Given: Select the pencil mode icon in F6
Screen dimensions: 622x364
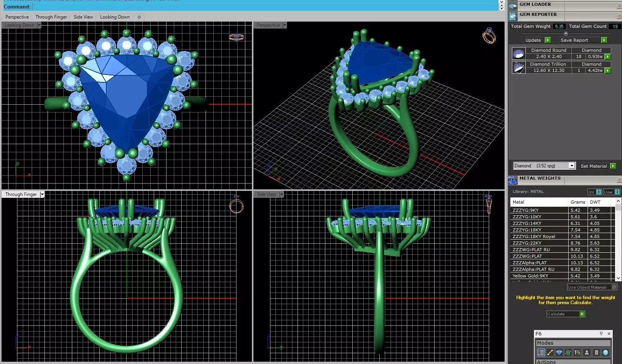Looking at the screenshot, I should coord(550,352).
